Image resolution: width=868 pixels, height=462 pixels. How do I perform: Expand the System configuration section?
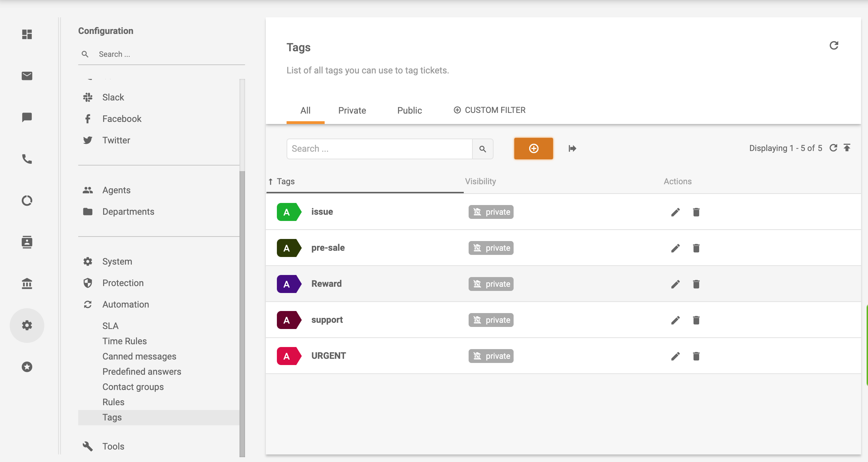pyautogui.click(x=117, y=261)
